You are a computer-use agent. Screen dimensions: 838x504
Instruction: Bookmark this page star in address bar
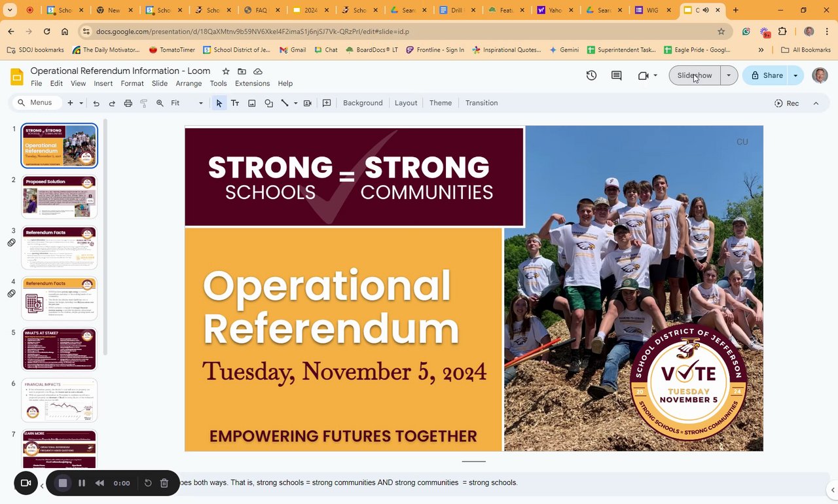[x=721, y=31]
